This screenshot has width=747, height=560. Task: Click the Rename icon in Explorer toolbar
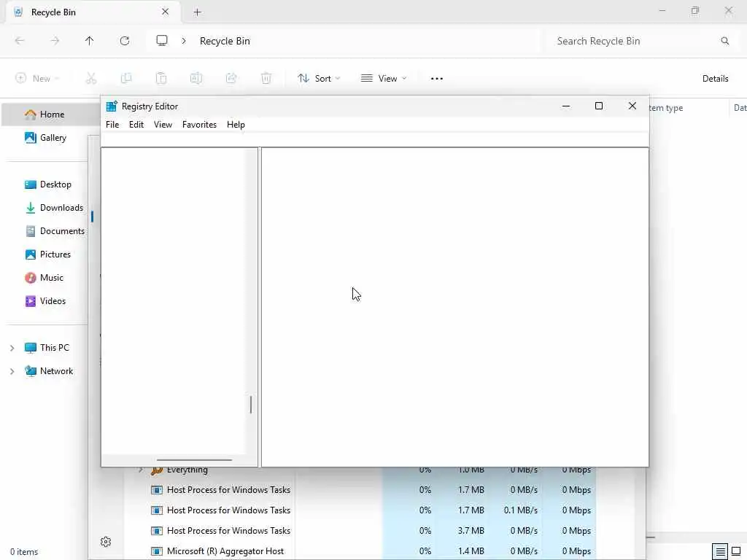(196, 79)
